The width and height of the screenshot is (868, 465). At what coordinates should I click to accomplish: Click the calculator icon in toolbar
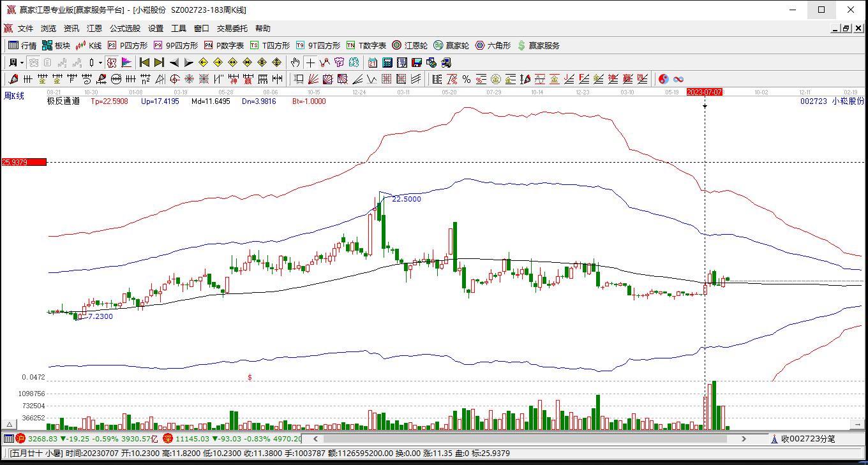click(x=387, y=63)
